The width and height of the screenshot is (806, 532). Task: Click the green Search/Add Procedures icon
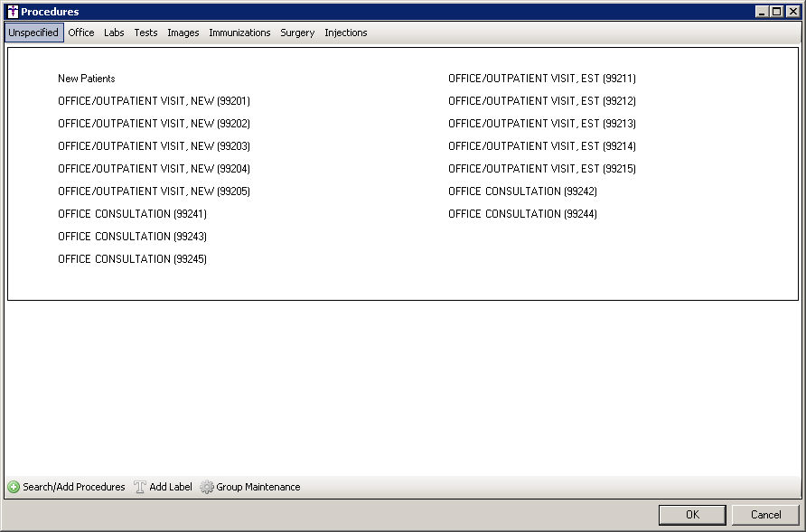[x=14, y=487]
